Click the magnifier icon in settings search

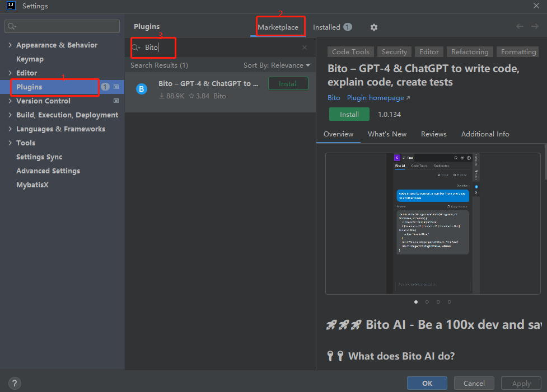tap(12, 26)
